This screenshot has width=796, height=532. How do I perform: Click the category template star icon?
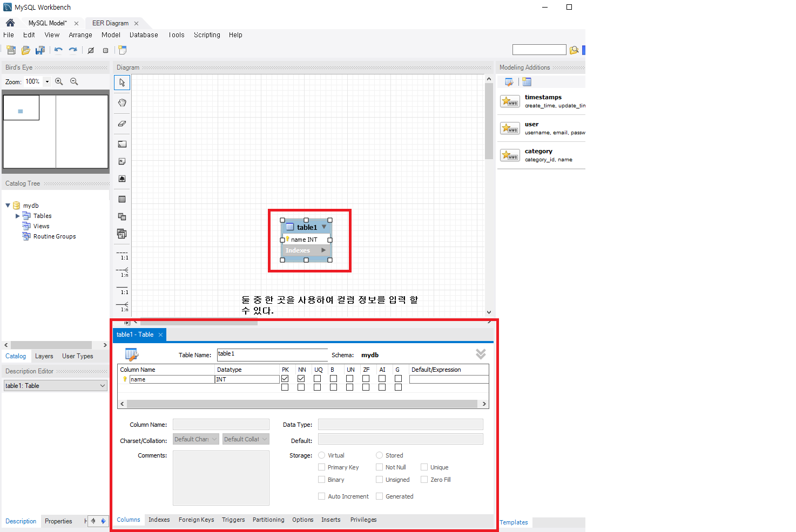pyautogui.click(x=510, y=155)
